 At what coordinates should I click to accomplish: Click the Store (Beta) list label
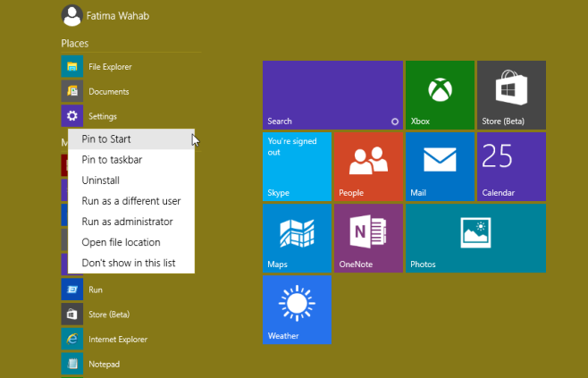tap(109, 315)
